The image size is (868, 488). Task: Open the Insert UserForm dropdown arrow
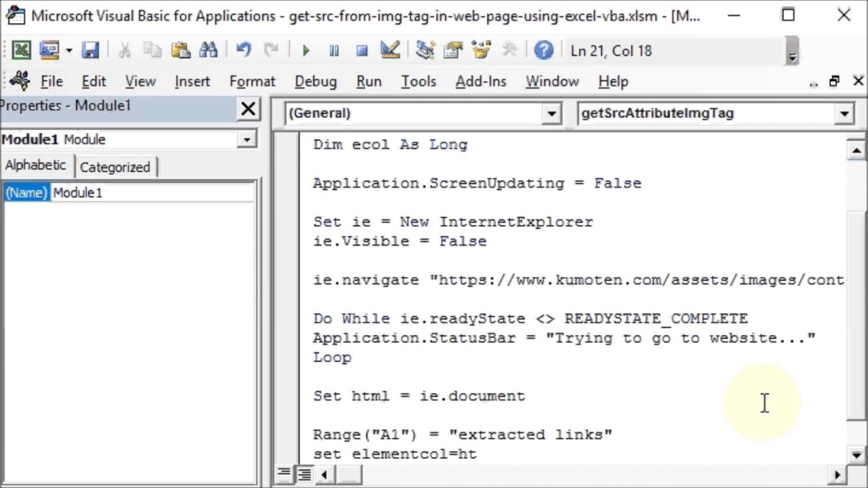tap(69, 51)
